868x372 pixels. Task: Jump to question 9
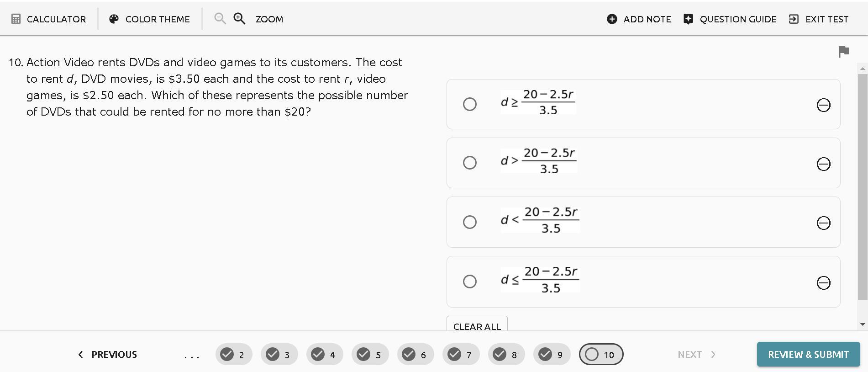point(552,355)
